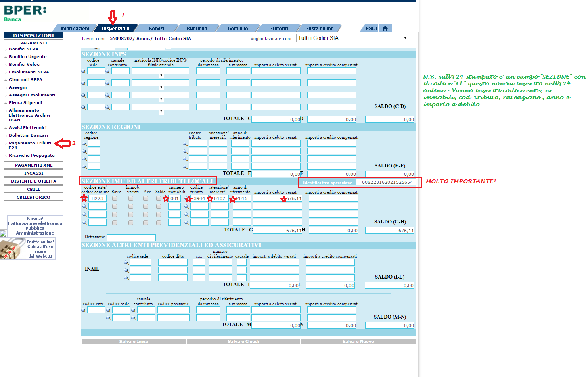The image size is (588, 377).
Task: Click the Salva e Invia button
Action: 134,341
